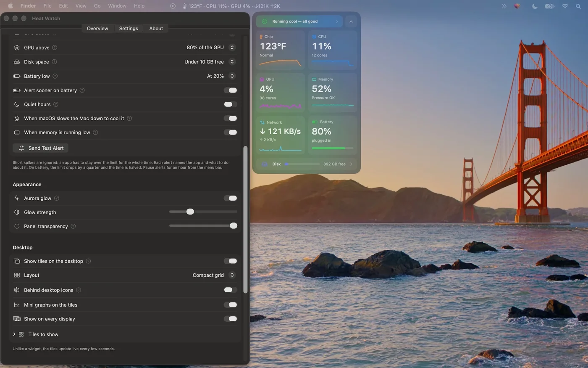
Task: Toggle alert when macOS slows the Mac down
Action: (230, 119)
